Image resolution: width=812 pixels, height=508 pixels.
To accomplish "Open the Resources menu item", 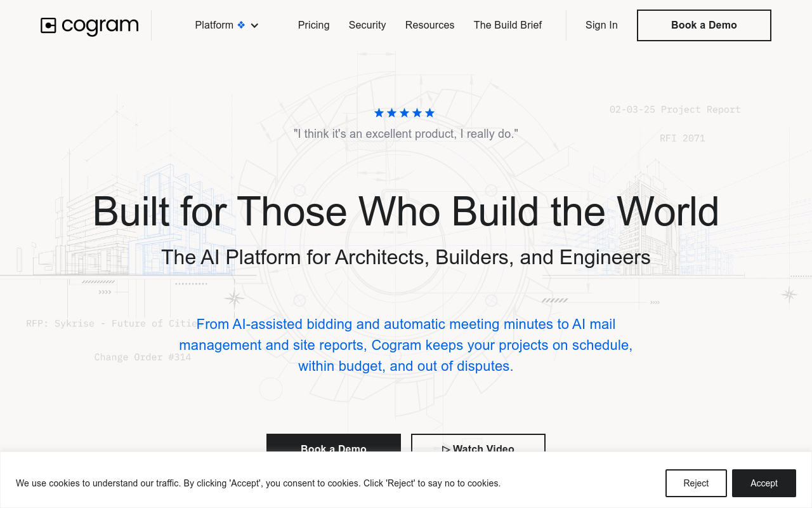I will tap(429, 25).
